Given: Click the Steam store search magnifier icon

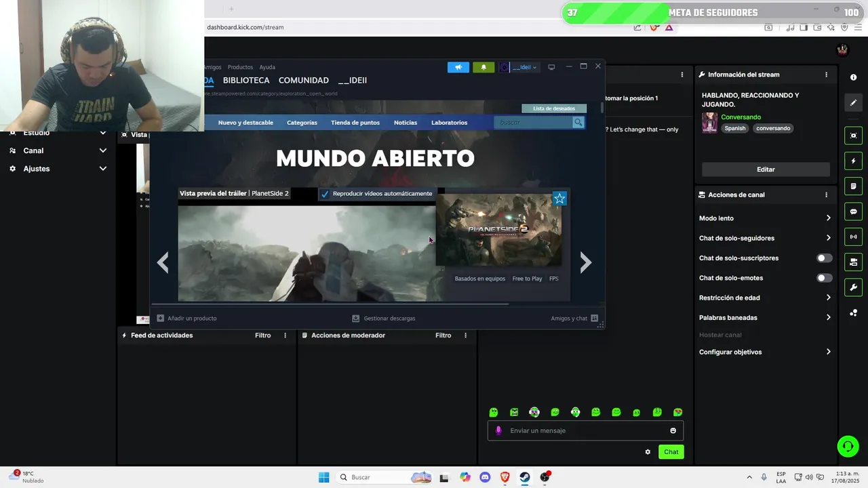Looking at the screenshot, I should point(578,123).
